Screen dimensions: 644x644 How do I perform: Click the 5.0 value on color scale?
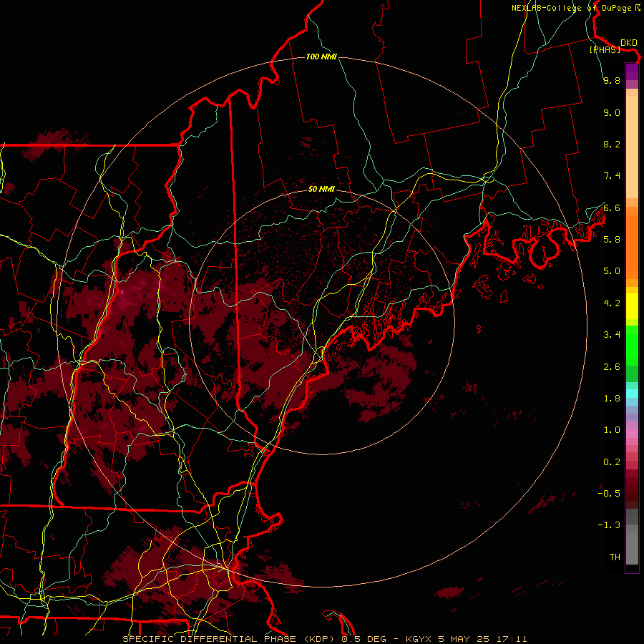point(612,271)
